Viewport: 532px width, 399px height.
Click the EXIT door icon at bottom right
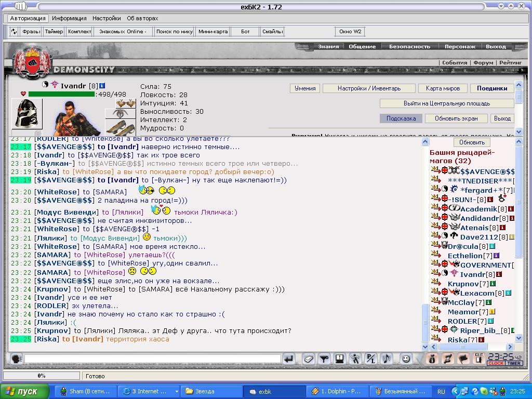pos(478,358)
